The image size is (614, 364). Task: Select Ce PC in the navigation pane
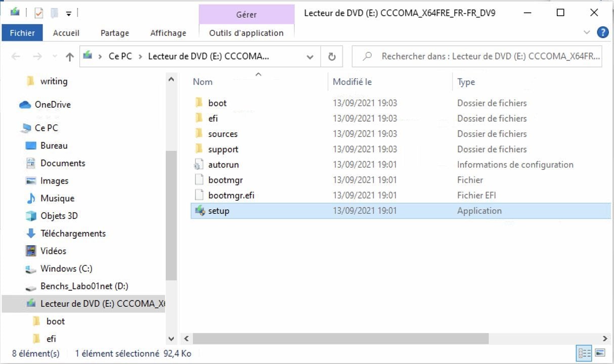[46, 128]
